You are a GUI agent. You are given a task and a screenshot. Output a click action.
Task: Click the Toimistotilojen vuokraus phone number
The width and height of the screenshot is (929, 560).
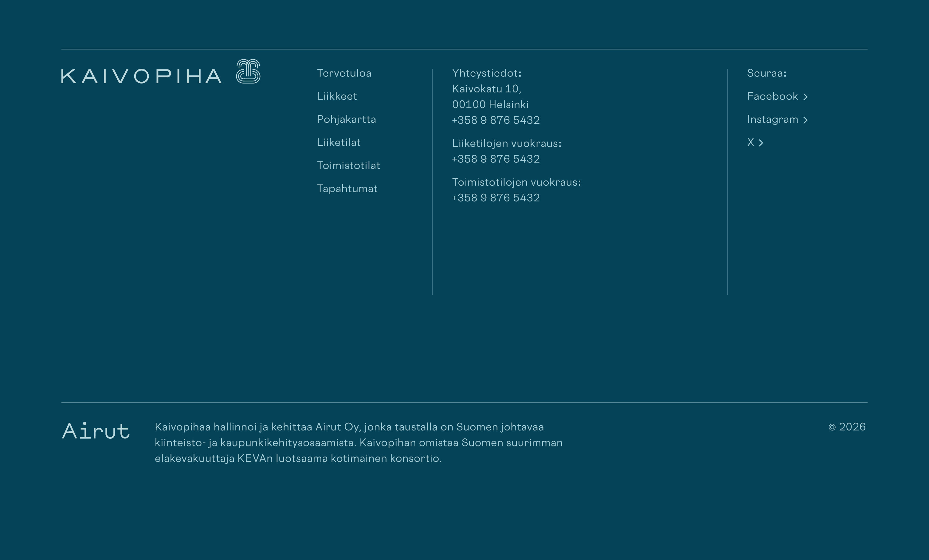tap(496, 198)
